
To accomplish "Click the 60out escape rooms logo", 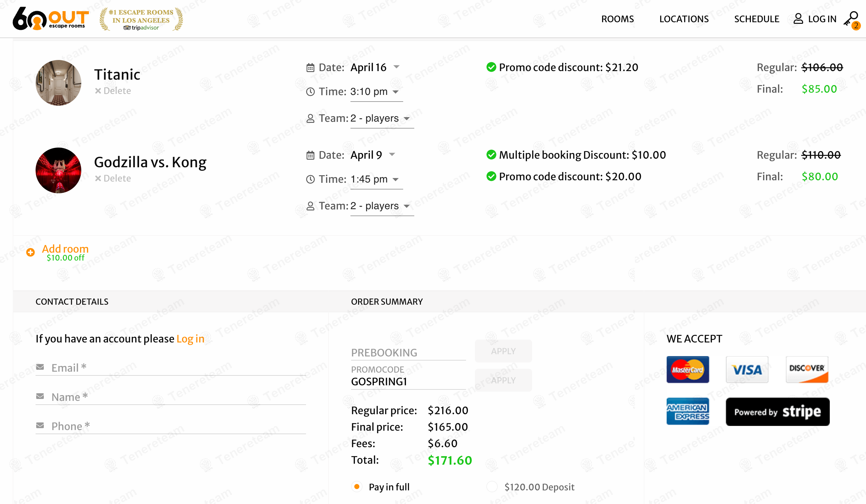I will [51, 18].
